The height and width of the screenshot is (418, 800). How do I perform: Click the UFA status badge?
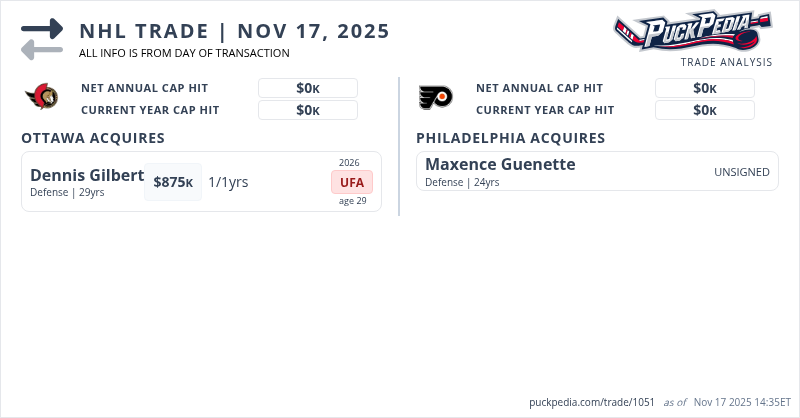pos(352,182)
